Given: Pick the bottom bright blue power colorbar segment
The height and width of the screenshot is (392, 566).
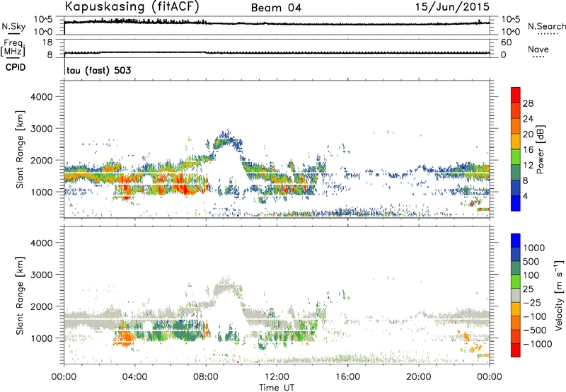Looking at the screenshot, I should pos(516,203).
